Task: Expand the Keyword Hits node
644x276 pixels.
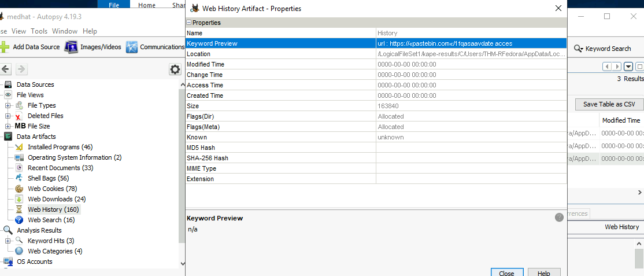Action: tap(8, 241)
